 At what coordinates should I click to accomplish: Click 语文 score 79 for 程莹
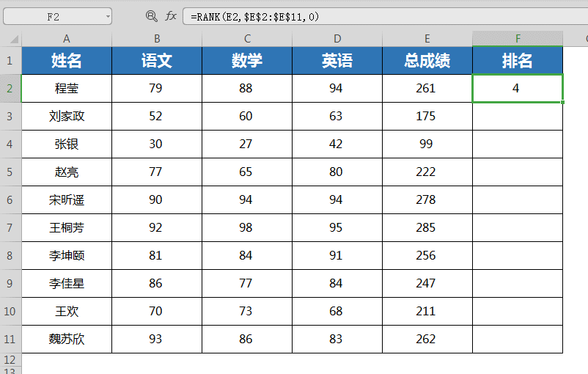pyautogui.click(x=157, y=89)
